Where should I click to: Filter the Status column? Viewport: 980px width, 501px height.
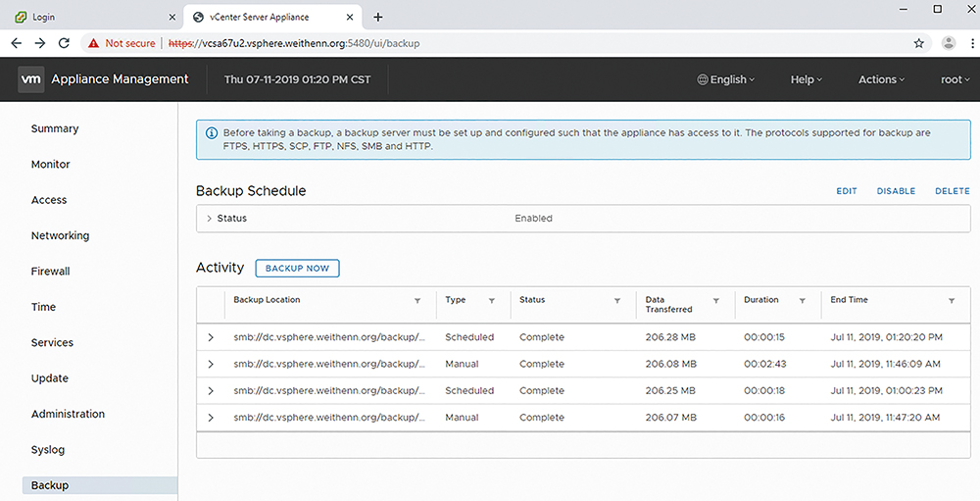pyautogui.click(x=616, y=301)
